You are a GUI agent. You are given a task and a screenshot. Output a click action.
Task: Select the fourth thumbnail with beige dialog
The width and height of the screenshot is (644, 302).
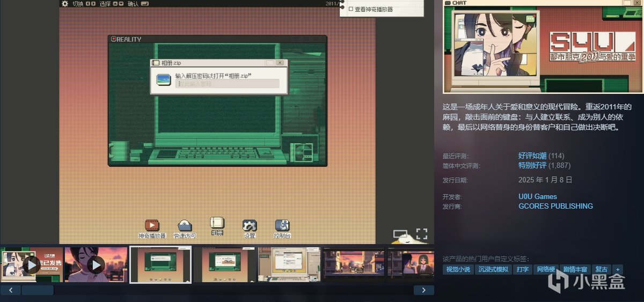pyautogui.click(x=225, y=264)
